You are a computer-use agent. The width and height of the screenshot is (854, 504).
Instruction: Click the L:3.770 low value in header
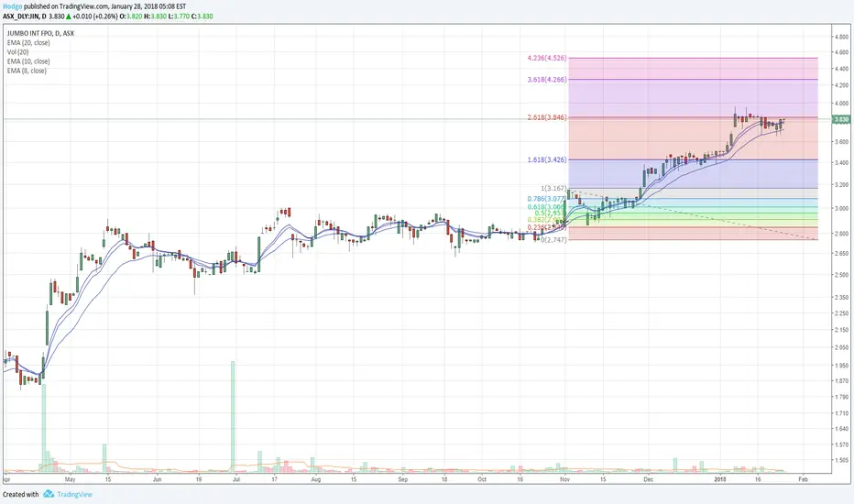179,16
